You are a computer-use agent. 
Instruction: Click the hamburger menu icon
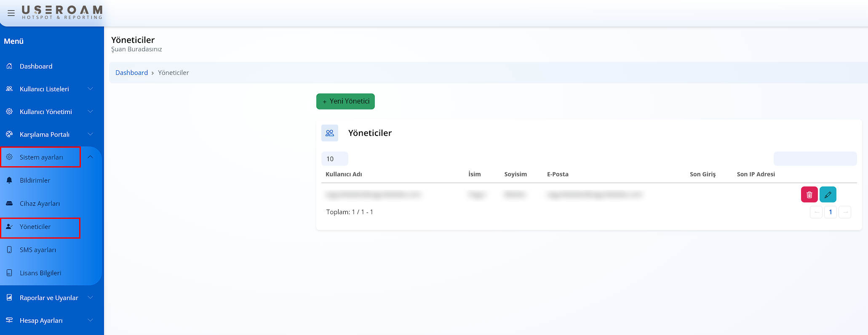click(11, 13)
